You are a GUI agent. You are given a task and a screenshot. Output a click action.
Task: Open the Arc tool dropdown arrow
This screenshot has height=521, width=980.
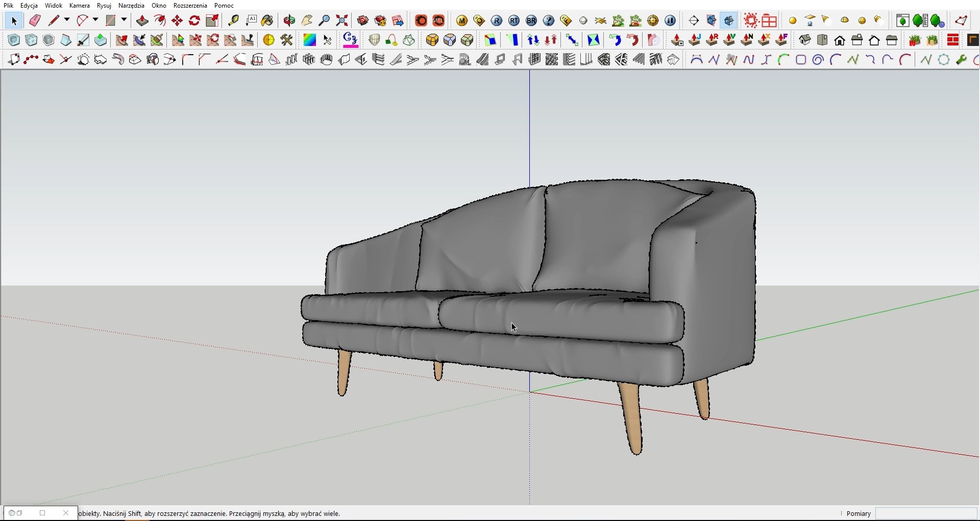click(95, 20)
